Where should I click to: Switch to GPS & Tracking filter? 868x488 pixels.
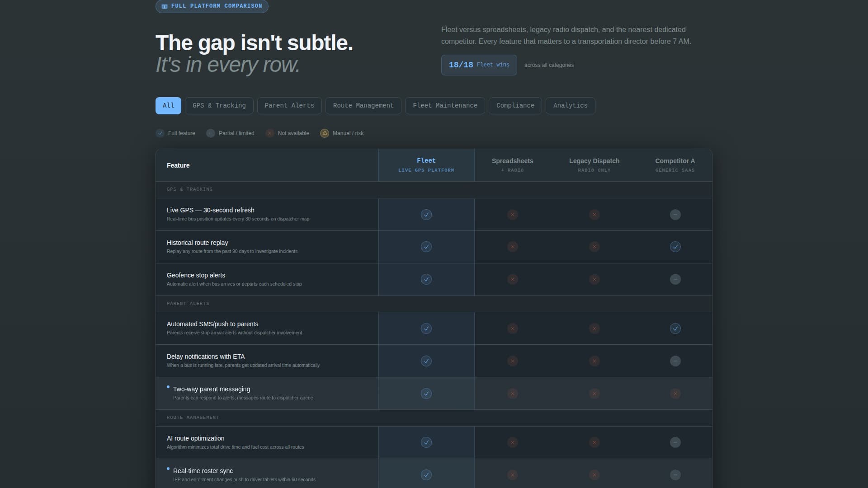tap(219, 106)
